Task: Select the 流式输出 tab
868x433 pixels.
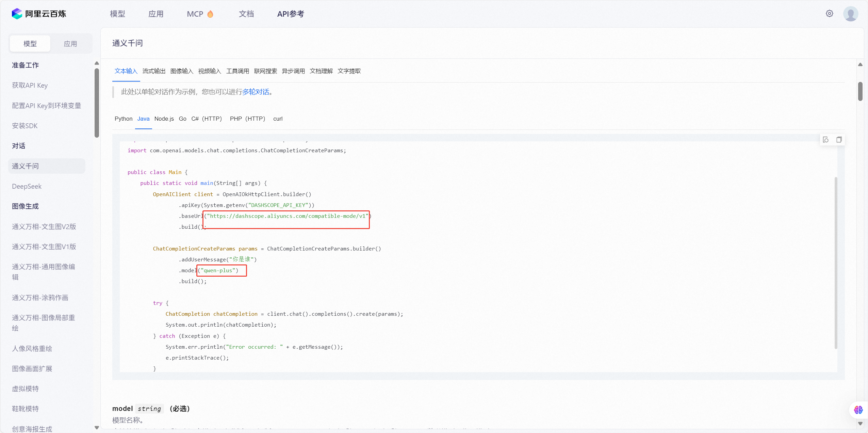Action: coord(154,71)
